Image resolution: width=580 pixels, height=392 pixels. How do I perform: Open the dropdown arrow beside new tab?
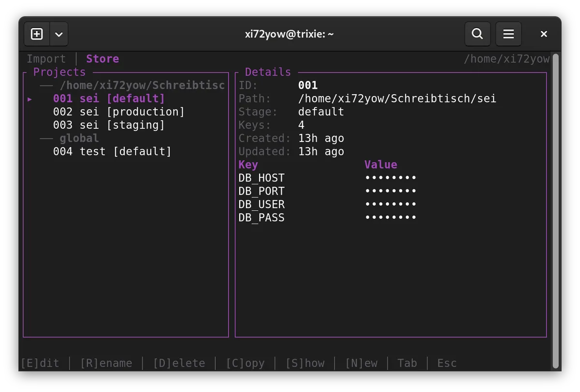pyautogui.click(x=59, y=34)
